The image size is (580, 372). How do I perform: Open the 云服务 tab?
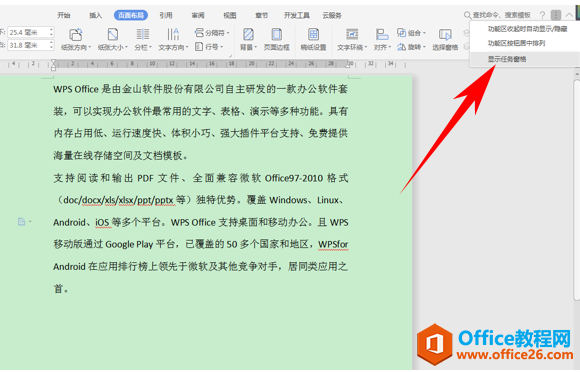[x=332, y=15]
